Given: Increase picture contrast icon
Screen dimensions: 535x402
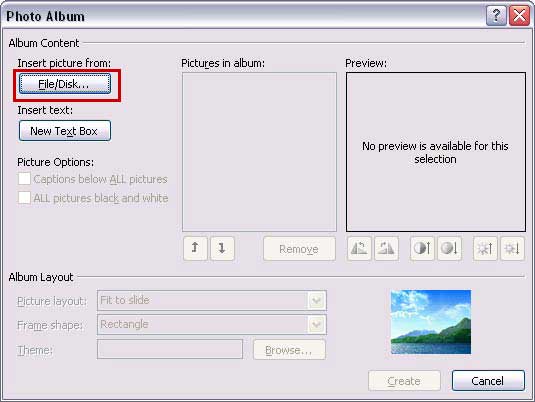Looking at the screenshot, I should [x=422, y=248].
